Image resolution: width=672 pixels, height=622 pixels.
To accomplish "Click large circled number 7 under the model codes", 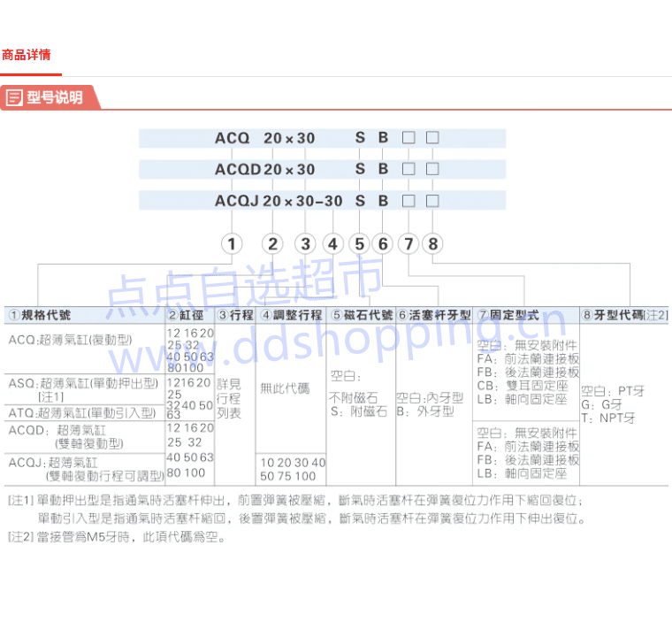I will click(x=408, y=244).
